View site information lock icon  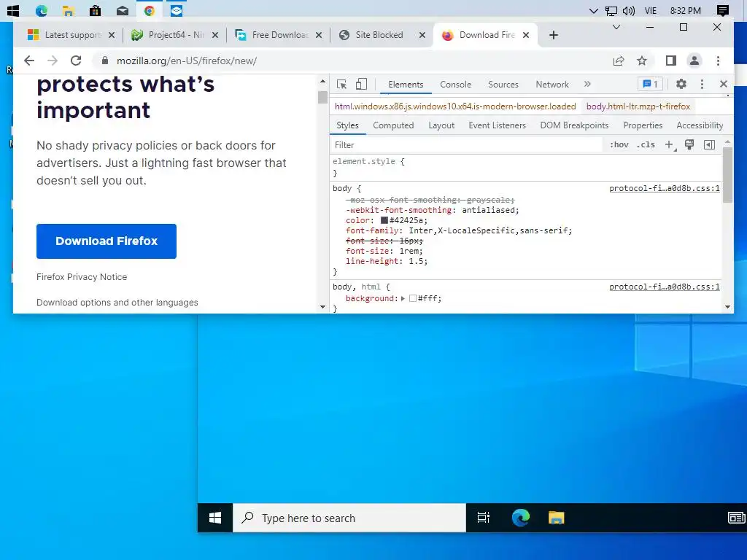(105, 61)
